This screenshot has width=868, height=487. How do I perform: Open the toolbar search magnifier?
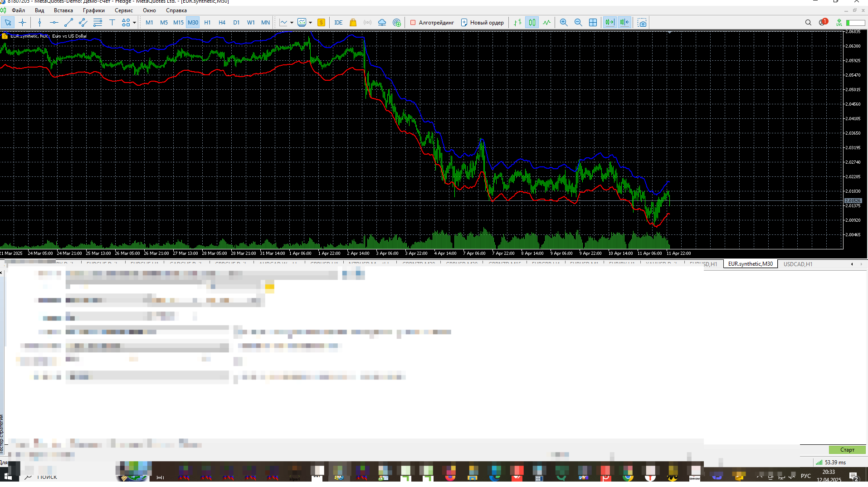point(808,22)
